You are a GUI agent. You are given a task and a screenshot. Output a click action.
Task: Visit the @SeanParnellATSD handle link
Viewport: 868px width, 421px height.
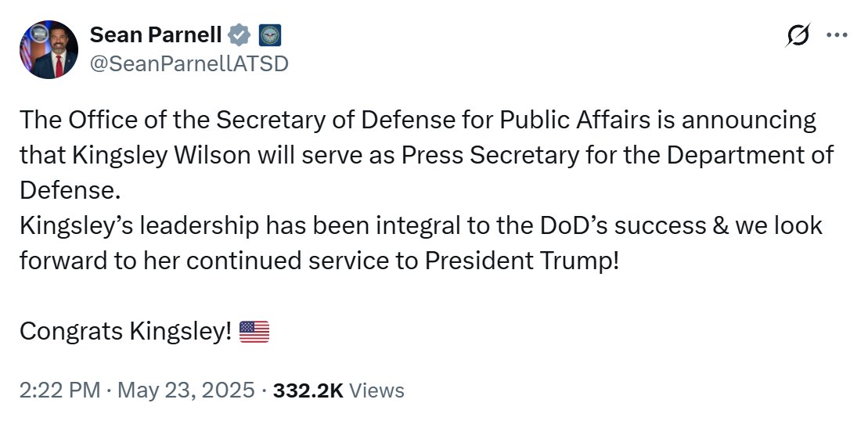point(189,63)
